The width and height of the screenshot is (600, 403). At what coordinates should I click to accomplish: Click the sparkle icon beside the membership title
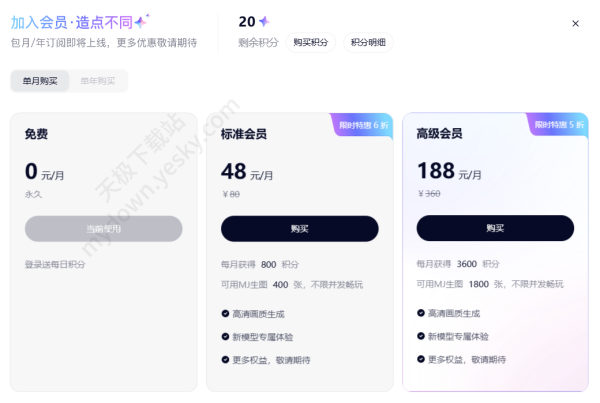click(141, 20)
